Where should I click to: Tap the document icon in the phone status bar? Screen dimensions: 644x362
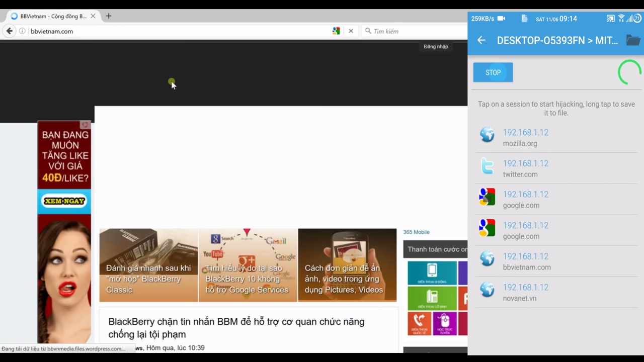525,19
